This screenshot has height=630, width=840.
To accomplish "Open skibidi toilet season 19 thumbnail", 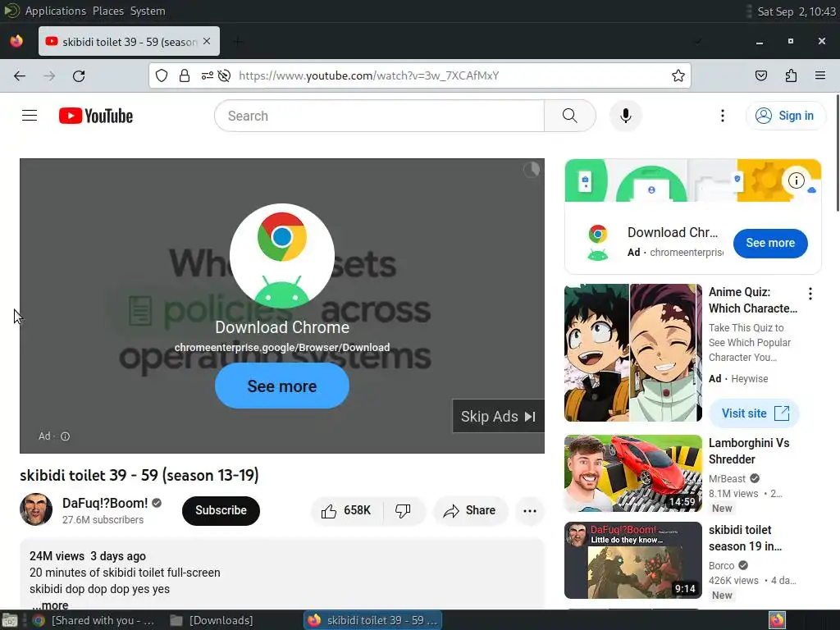I will 632,560.
